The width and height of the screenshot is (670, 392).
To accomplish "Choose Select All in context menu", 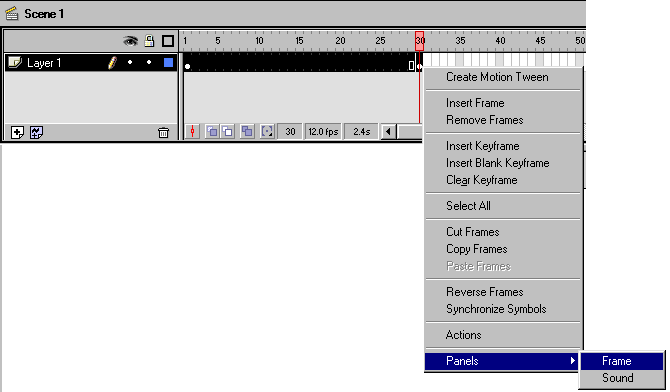I will point(503,206).
